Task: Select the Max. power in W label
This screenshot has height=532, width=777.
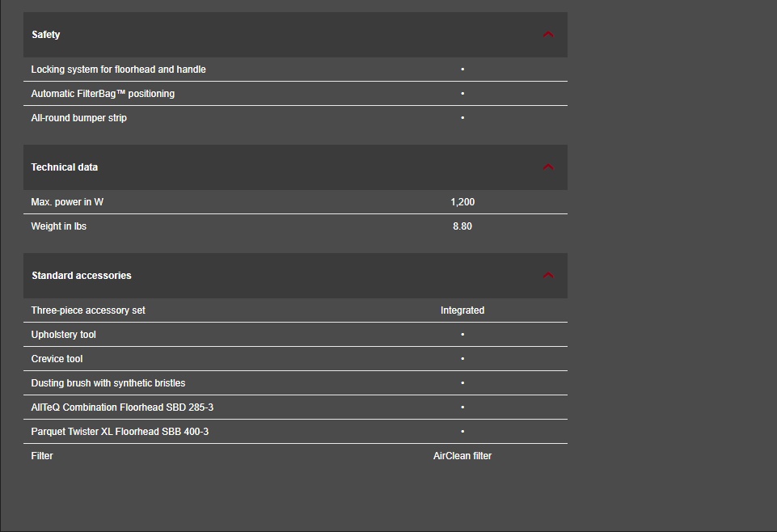Action: tap(67, 202)
